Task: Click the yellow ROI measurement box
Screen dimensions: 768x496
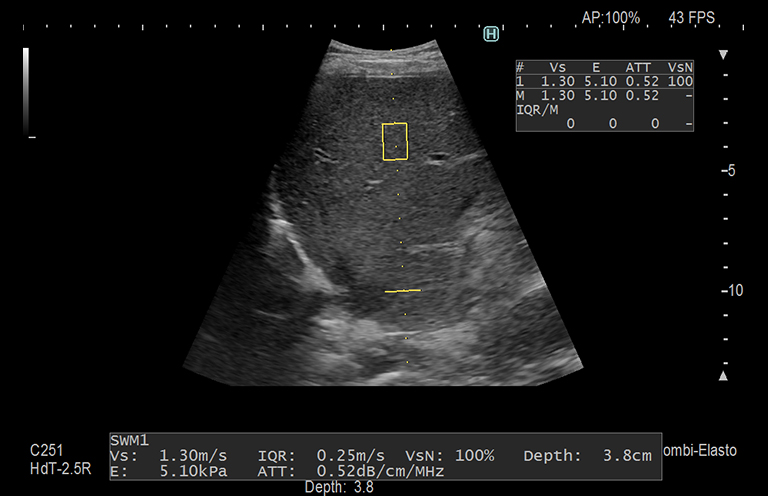Action: pyautogui.click(x=395, y=141)
